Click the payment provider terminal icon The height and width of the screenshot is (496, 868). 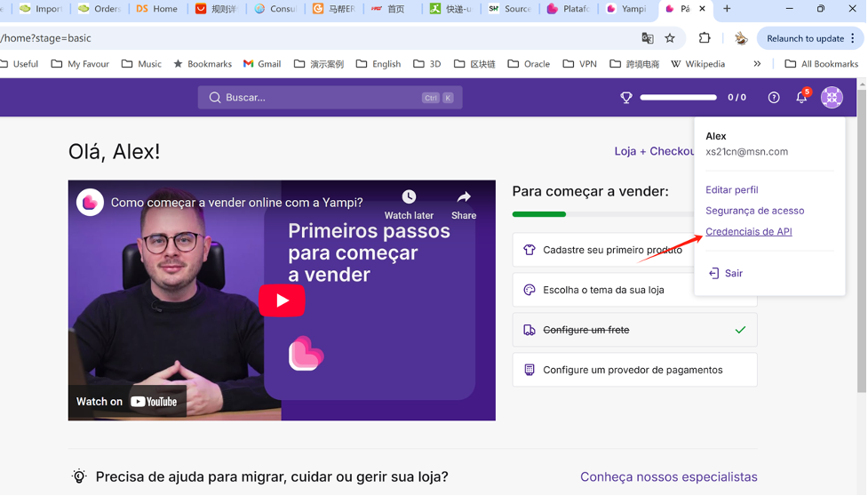point(530,370)
